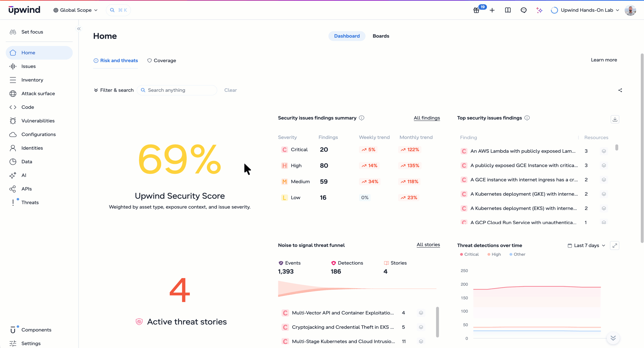Switch to Boards tab

point(381,36)
